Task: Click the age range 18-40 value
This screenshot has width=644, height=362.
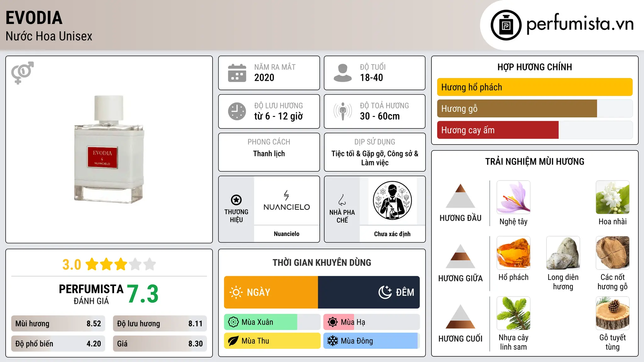Action: tap(371, 78)
